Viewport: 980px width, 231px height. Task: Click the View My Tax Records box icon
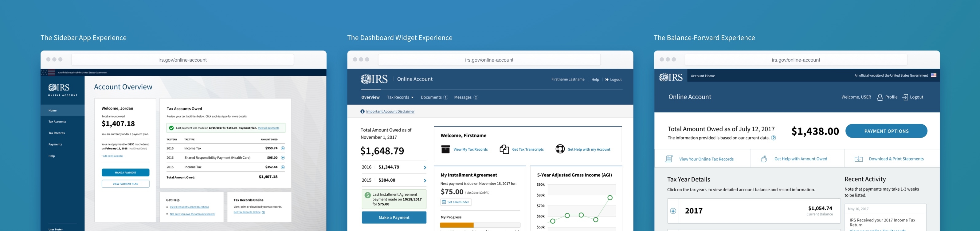point(445,149)
